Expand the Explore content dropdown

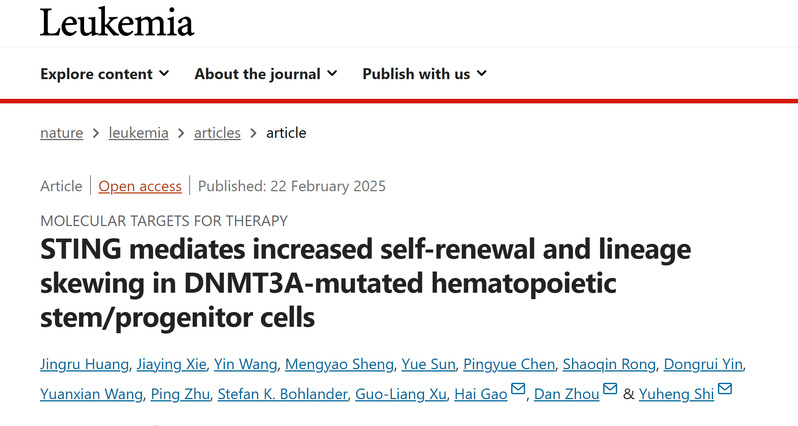click(x=104, y=74)
